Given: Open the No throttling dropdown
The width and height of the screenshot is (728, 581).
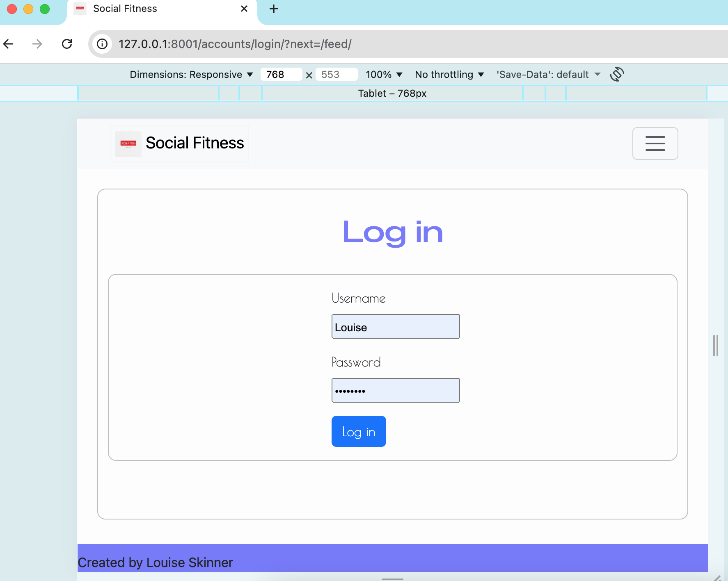Looking at the screenshot, I should 449,74.
